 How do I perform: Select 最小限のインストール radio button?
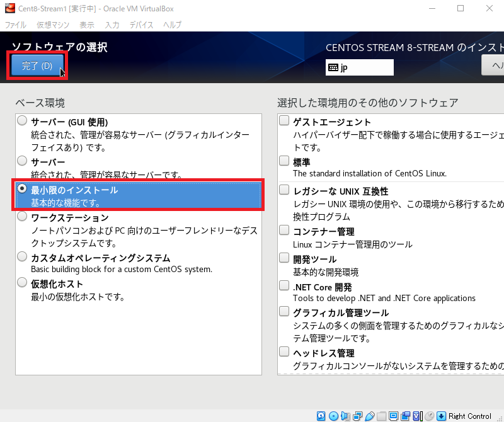click(22, 188)
